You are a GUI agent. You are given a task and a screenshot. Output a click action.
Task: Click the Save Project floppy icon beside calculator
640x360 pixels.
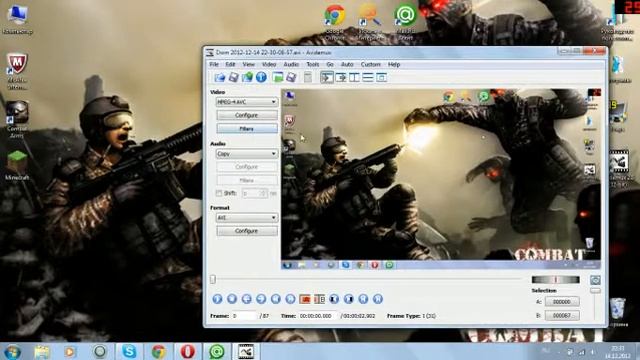coord(291,77)
